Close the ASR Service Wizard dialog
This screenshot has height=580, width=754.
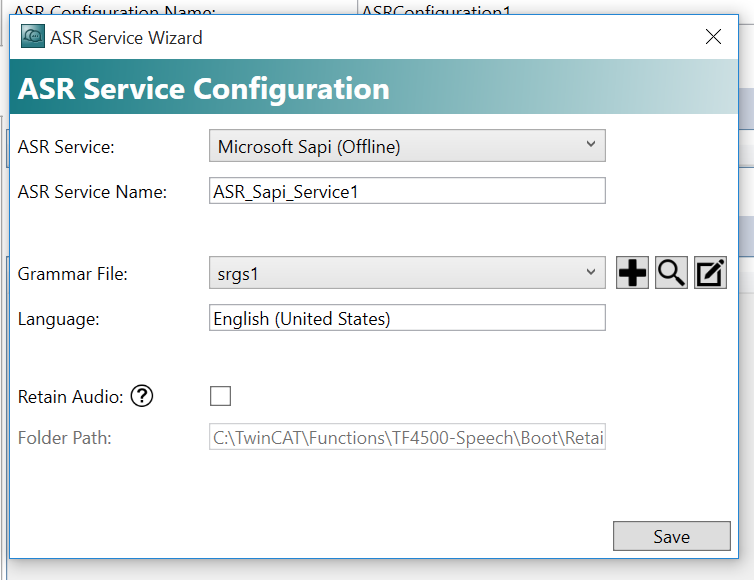coord(713,37)
